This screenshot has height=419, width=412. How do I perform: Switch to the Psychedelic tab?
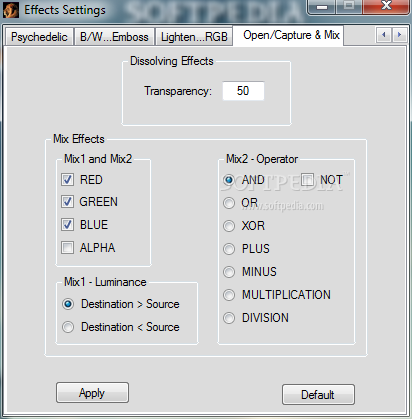pyautogui.click(x=39, y=36)
